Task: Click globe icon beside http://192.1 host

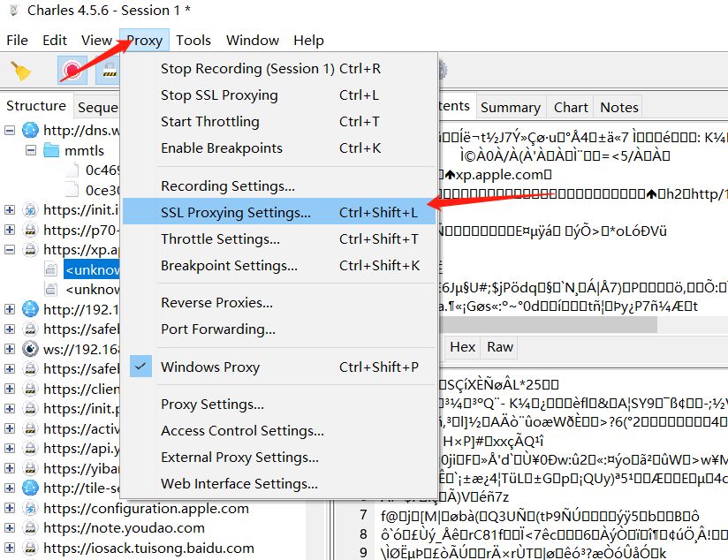Action: (30, 309)
